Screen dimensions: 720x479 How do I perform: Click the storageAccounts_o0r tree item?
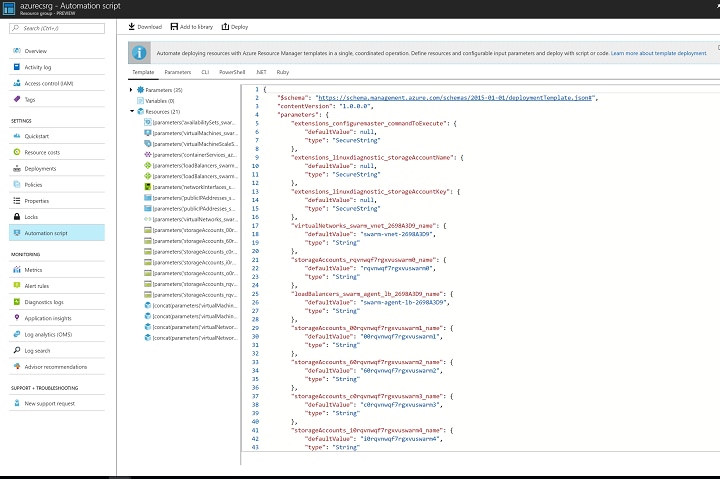click(190, 273)
